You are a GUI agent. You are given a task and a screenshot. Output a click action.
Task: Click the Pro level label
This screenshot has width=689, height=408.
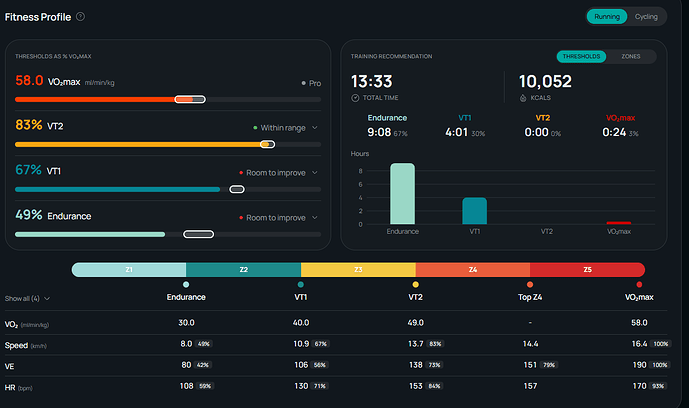coord(315,83)
